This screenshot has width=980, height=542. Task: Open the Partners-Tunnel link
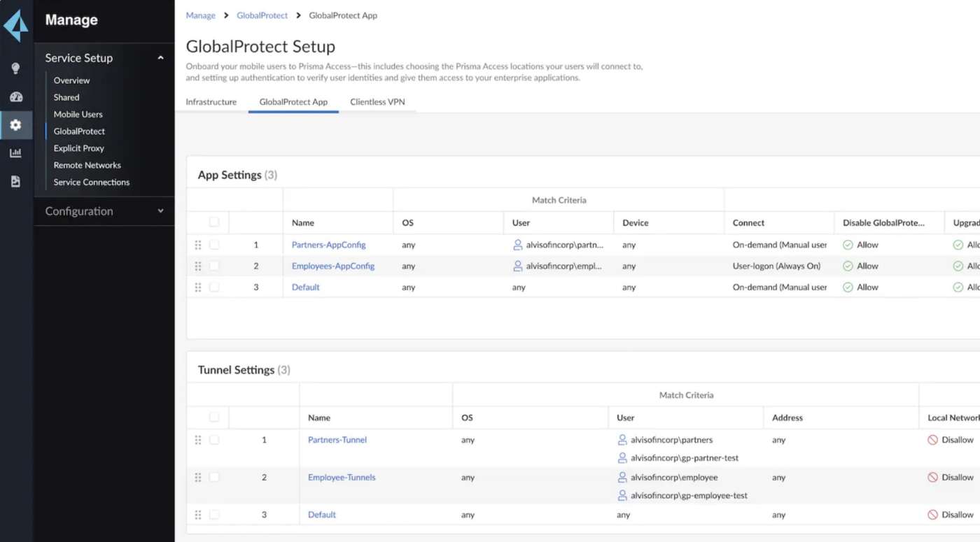point(337,440)
